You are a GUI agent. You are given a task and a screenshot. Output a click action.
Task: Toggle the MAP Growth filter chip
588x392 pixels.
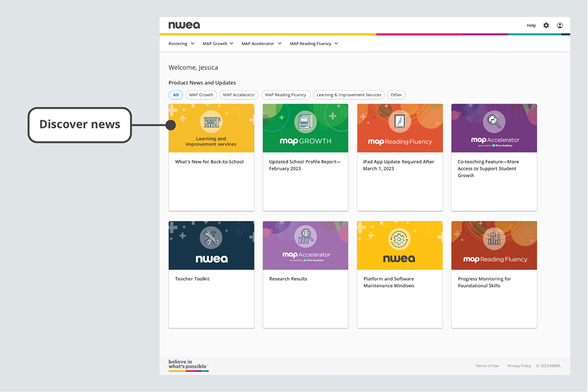(201, 95)
